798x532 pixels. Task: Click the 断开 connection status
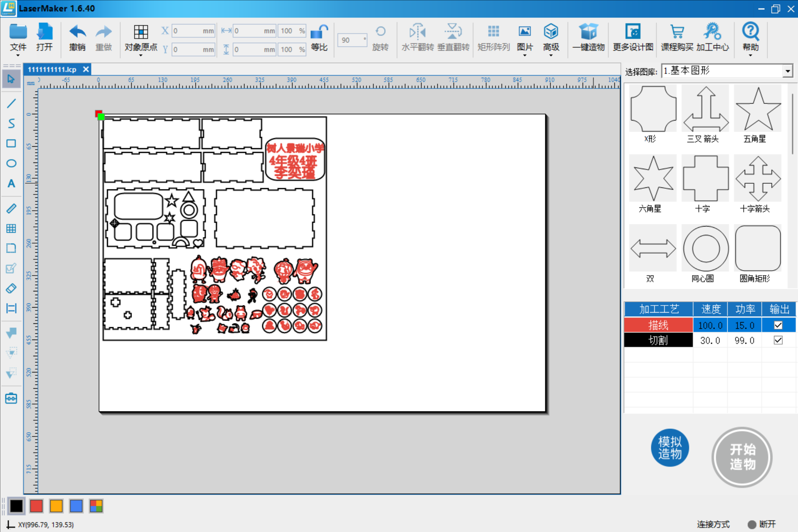pos(761,524)
